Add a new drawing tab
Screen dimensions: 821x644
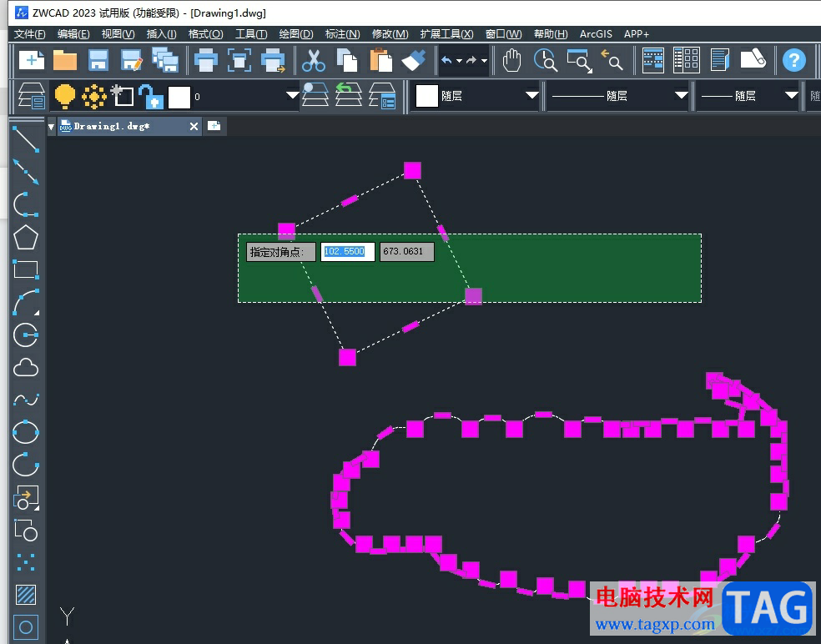(x=214, y=126)
